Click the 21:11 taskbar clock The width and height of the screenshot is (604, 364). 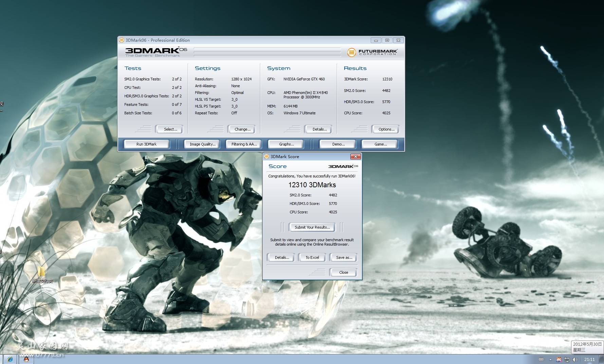589,359
